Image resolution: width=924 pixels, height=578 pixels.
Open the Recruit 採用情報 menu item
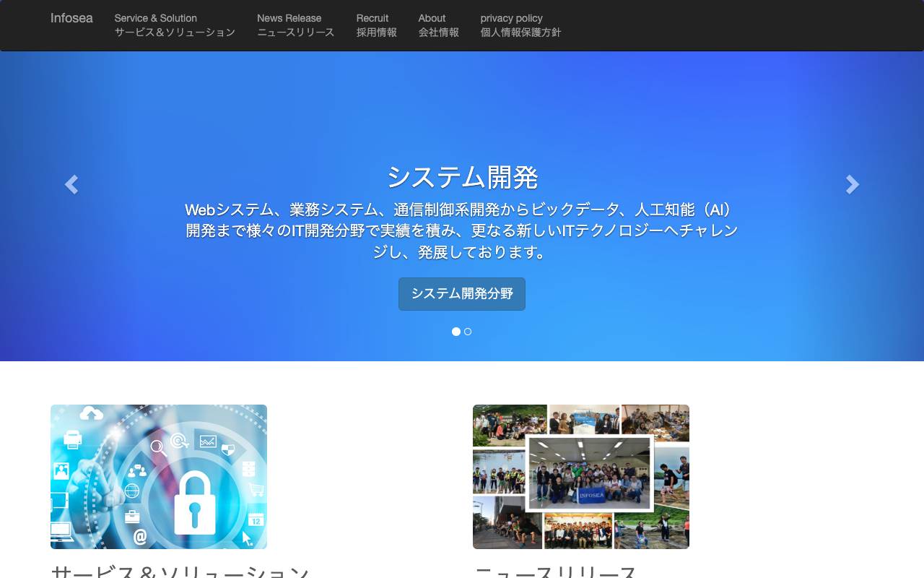pos(376,25)
